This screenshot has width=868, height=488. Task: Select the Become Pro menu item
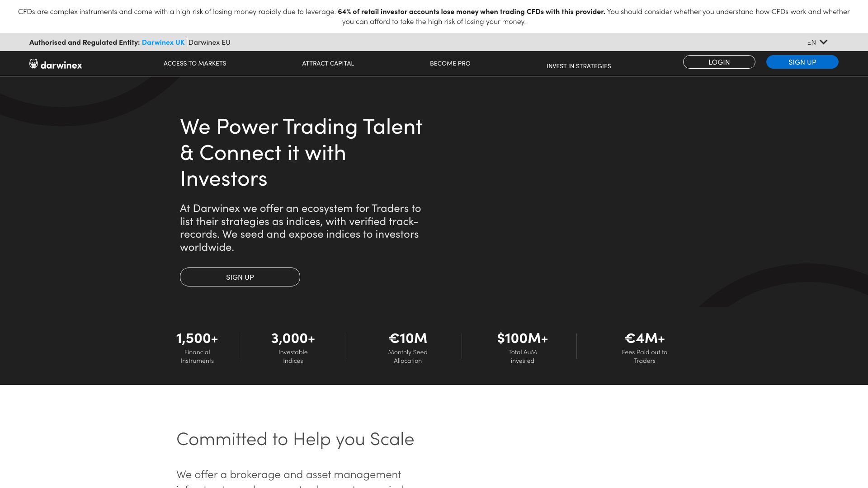pyautogui.click(x=450, y=63)
